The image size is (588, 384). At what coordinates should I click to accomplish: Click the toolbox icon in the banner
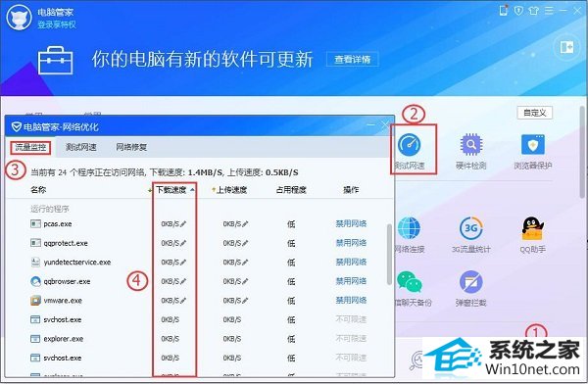55,60
